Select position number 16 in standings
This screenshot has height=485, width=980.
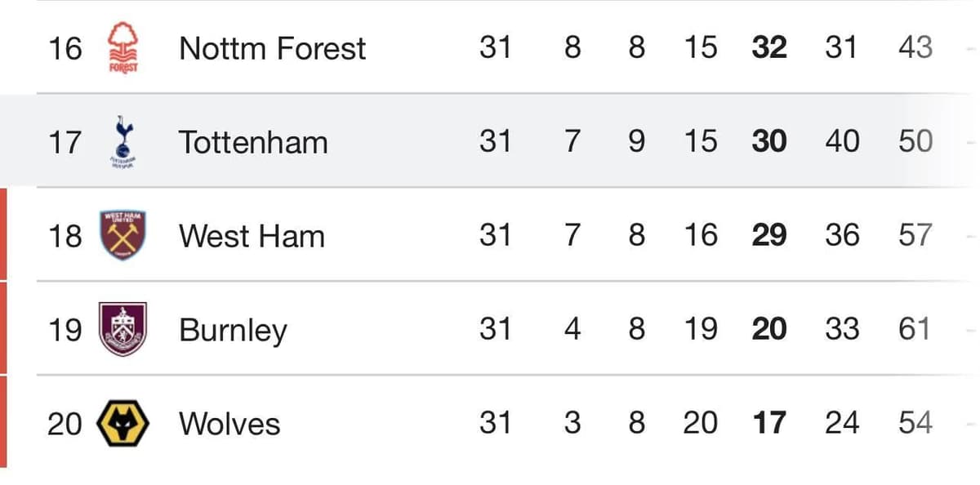tap(65, 48)
